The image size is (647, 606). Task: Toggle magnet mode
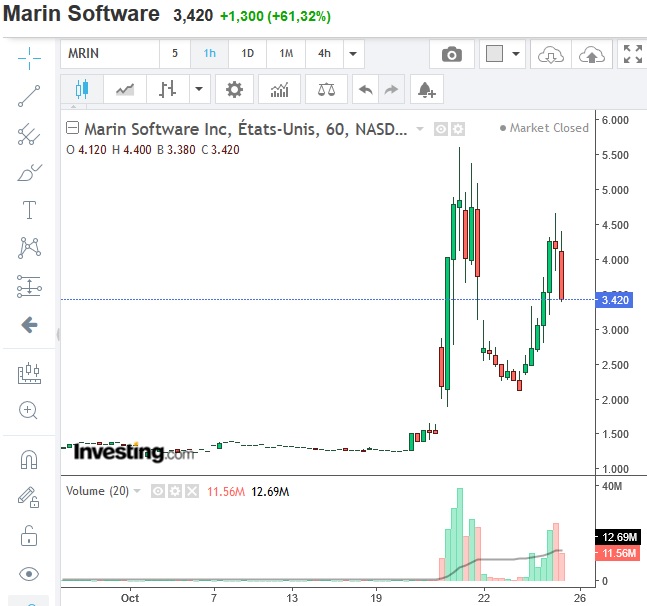(x=29, y=459)
